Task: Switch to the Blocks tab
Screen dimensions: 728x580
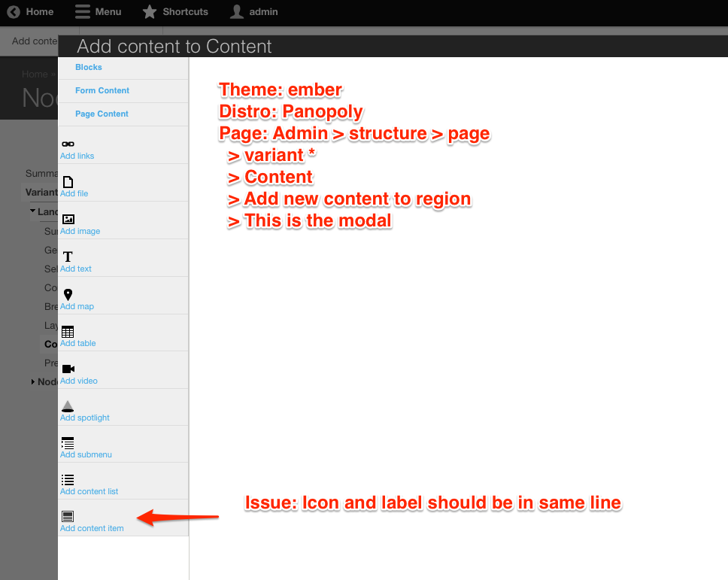Action: [x=88, y=67]
